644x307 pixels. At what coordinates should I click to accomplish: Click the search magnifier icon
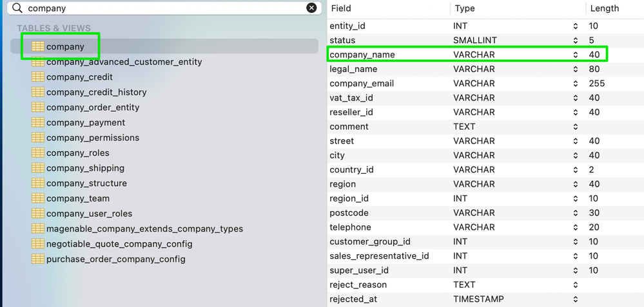(17, 8)
